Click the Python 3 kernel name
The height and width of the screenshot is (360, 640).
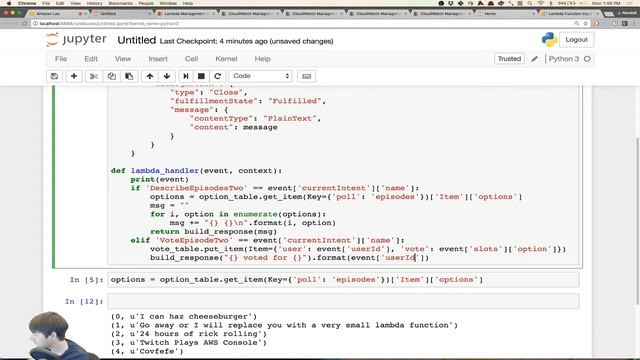click(564, 59)
